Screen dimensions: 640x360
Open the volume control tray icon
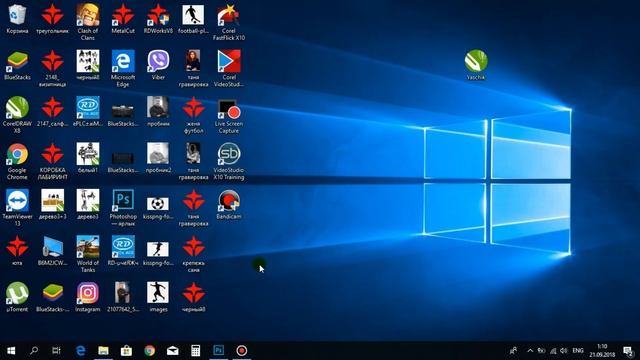[x=564, y=351]
